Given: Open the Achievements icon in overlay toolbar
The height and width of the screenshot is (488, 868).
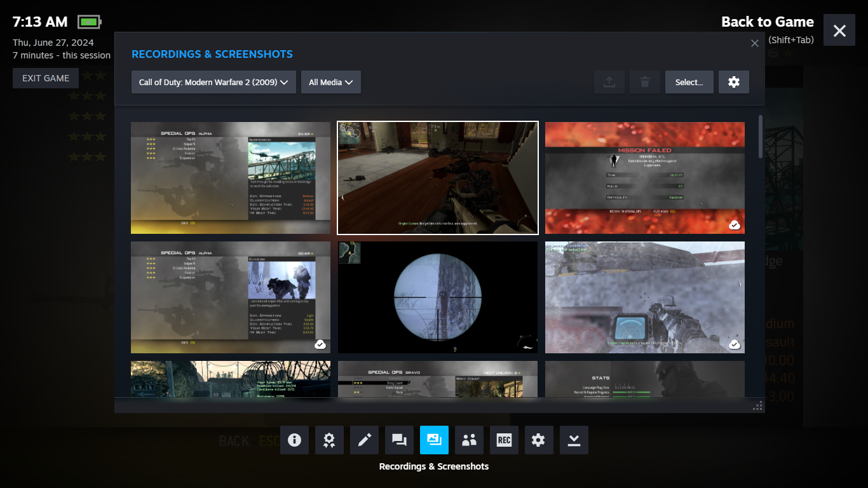Looking at the screenshot, I should pyautogui.click(x=329, y=440).
